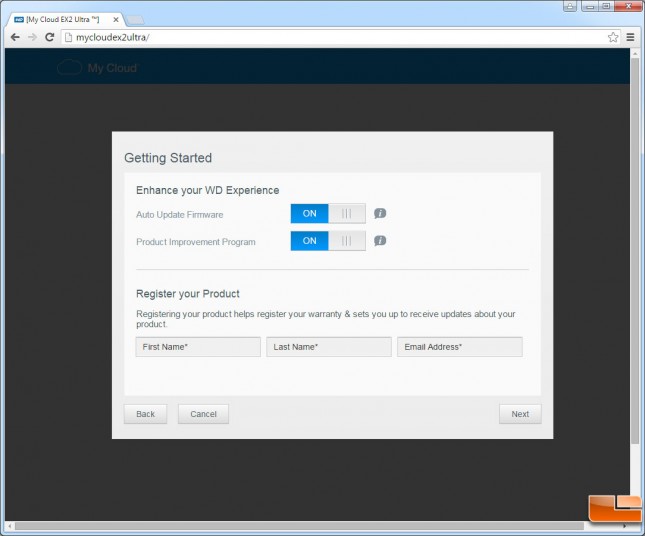Image resolution: width=645 pixels, height=536 pixels.
Task: Click the Auto Update Firmware label
Action: (x=179, y=214)
